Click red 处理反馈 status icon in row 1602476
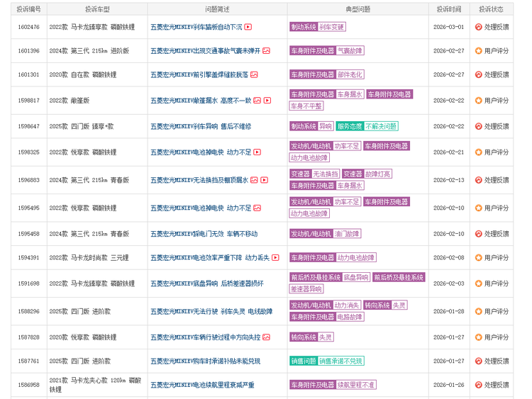Screen dimensions: 532x399 point(478,27)
